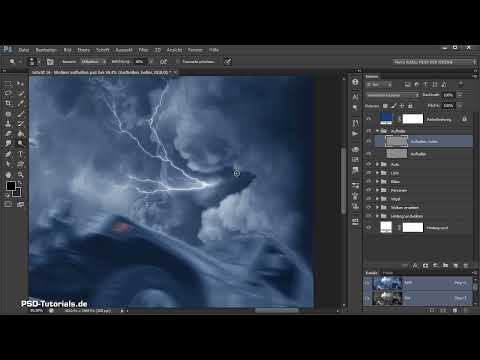
Task: Open the Info panel icon in dock
Action: click(355, 82)
